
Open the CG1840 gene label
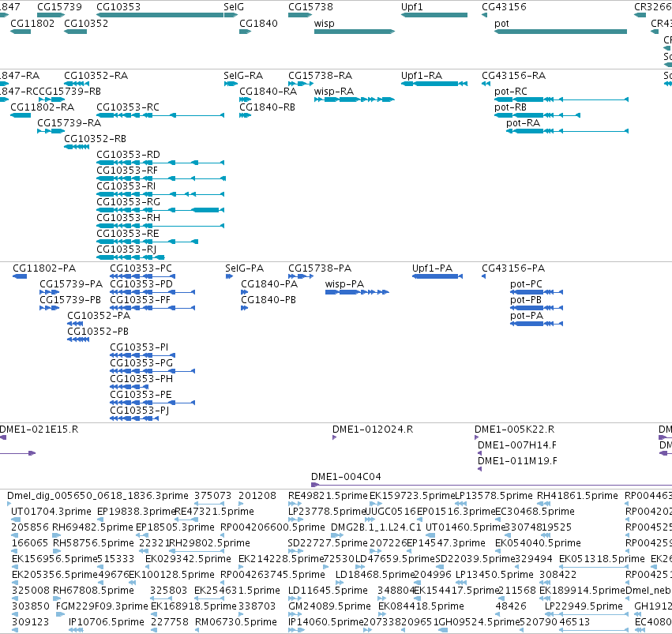(x=258, y=23)
